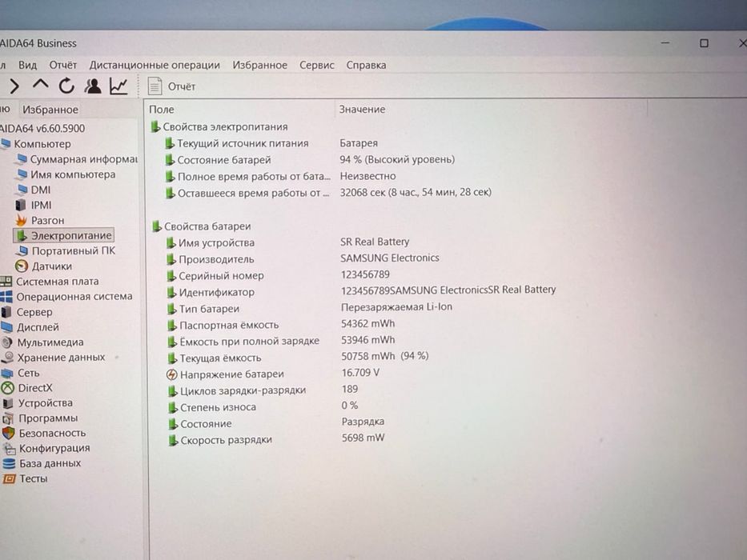This screenshot has height=560, width=747.
Task: Open the Тесты category
Action: (26, 478)
